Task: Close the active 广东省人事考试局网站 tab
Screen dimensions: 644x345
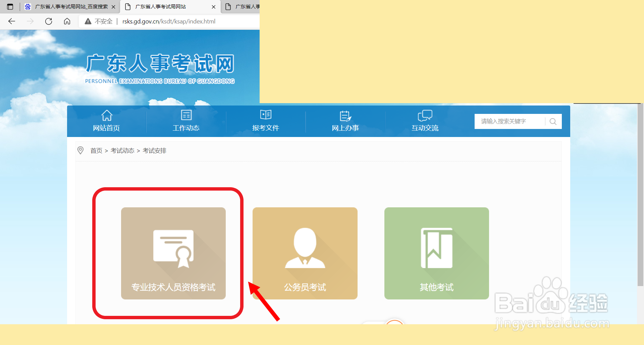Action: pos(214,7)
